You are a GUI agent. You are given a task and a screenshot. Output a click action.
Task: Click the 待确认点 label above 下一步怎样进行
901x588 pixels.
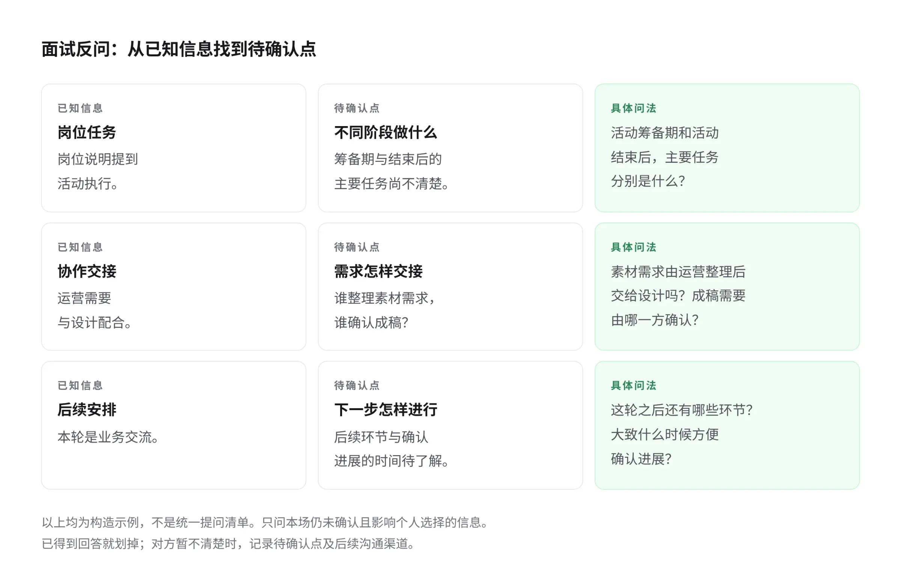coord(357,386)
